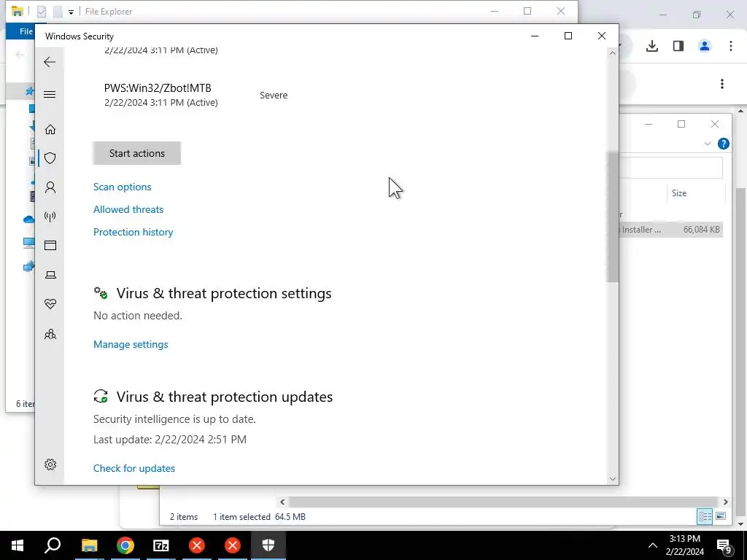Open the Windows Start menu
The height and width of the screenshot is (560, 747).
pyautogui.click(x=18, y=545)
